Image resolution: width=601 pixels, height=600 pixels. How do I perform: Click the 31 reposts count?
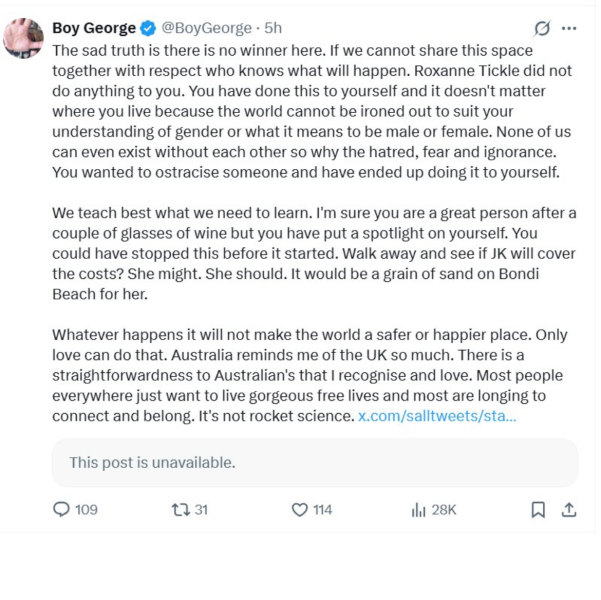(x=201, y=510)
